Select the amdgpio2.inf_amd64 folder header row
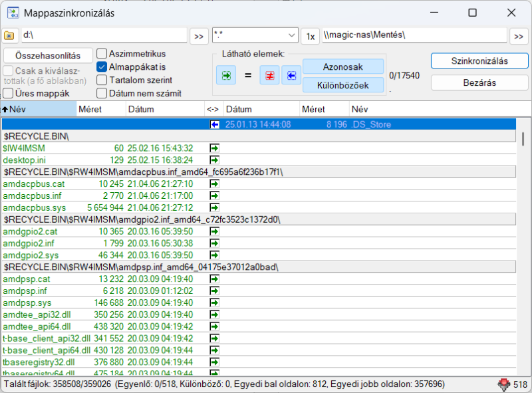Viewport: 532px width, 393px height. tap(259, 219)
